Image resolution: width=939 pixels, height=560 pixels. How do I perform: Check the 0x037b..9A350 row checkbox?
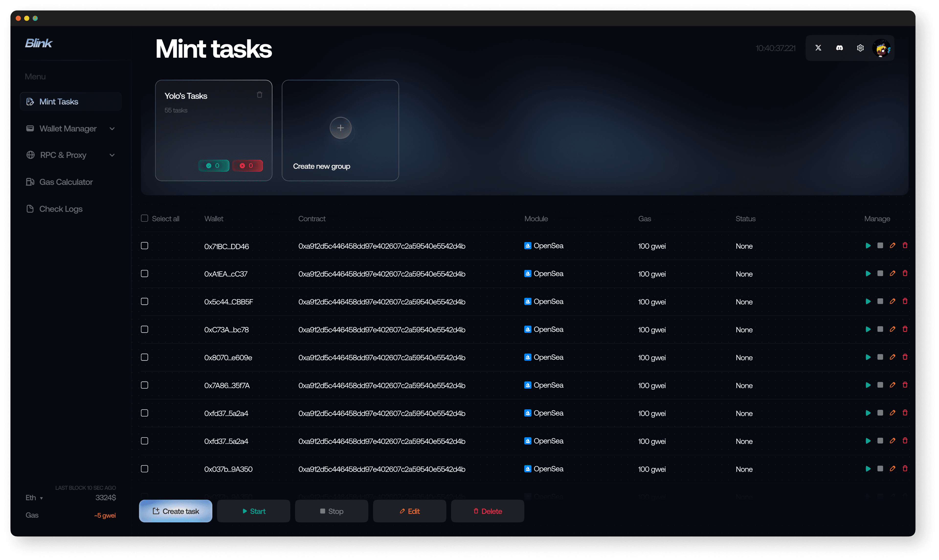144,469
